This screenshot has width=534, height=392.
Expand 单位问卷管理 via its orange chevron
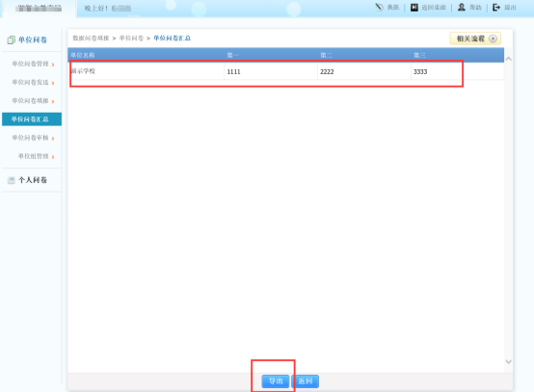53,65
